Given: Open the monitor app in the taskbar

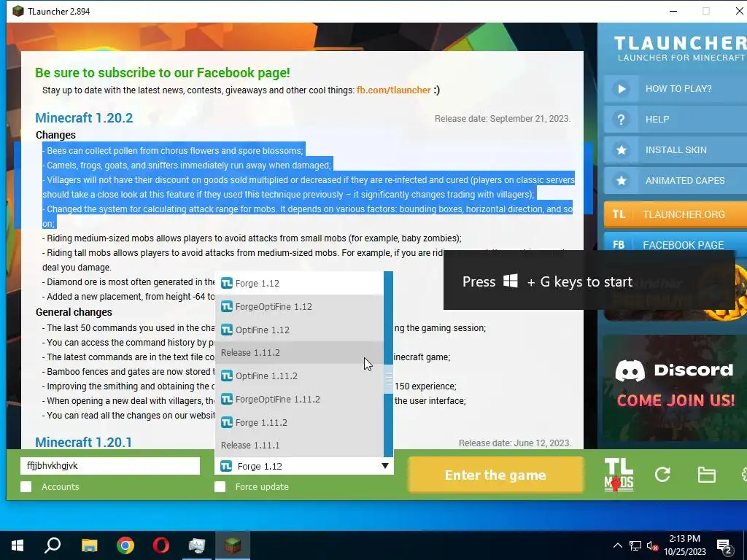Looking at the screenshot, I should 197,545.
